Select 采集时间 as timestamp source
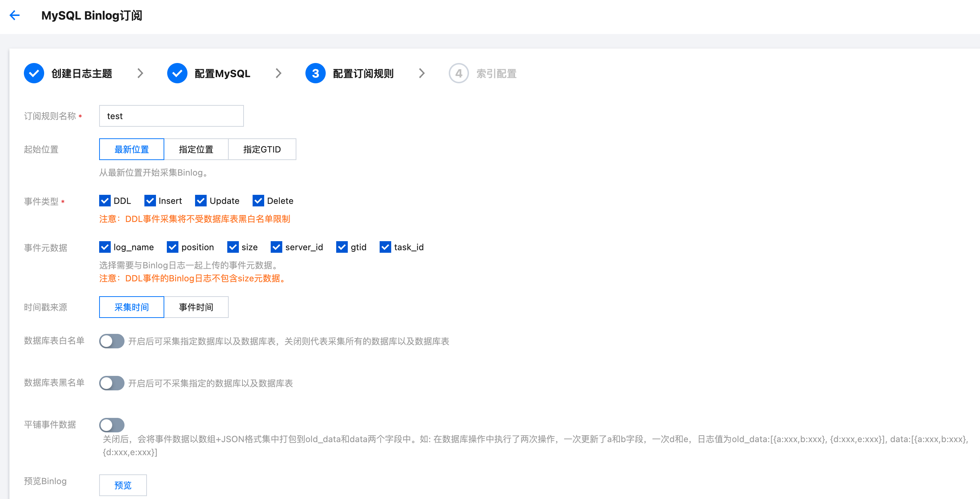This screenshot has width=980, height=499. [x=132, y=307]
